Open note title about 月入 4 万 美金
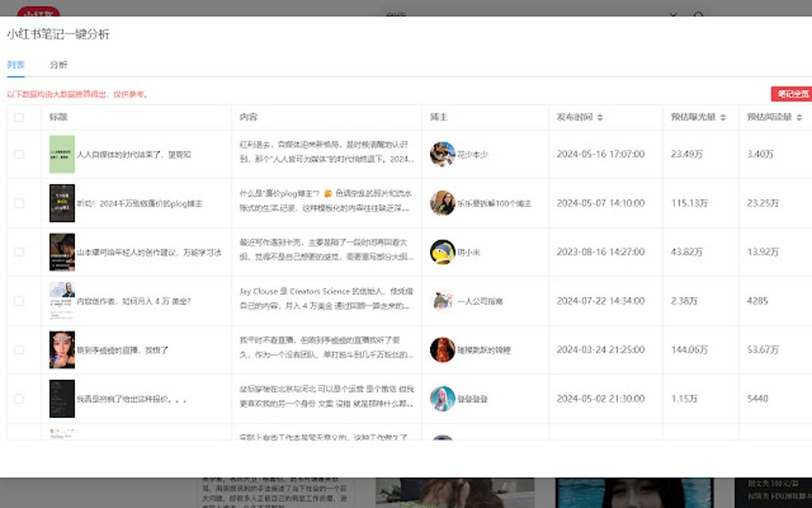This screenshot has height=508, width=812. pos(134,301)
